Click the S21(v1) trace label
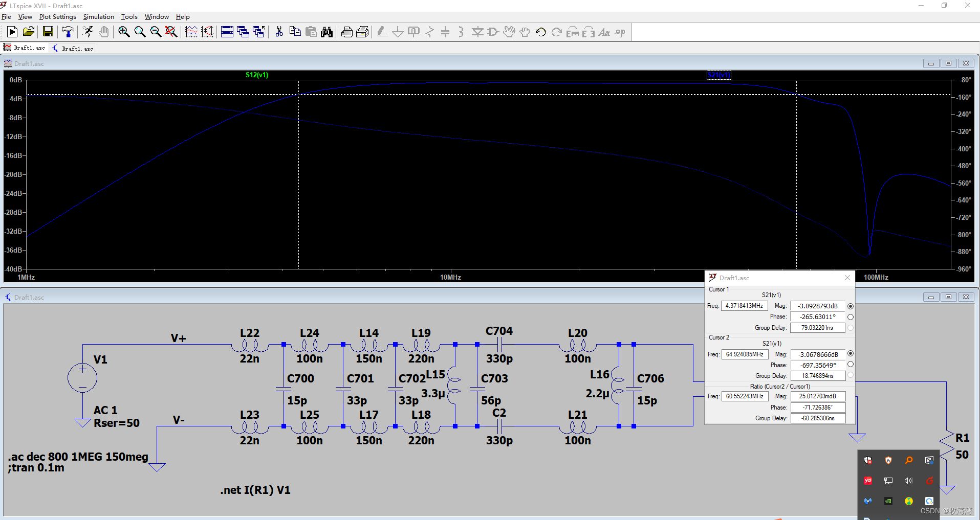Viewport: 980px width, 520px height. (719, 75)
